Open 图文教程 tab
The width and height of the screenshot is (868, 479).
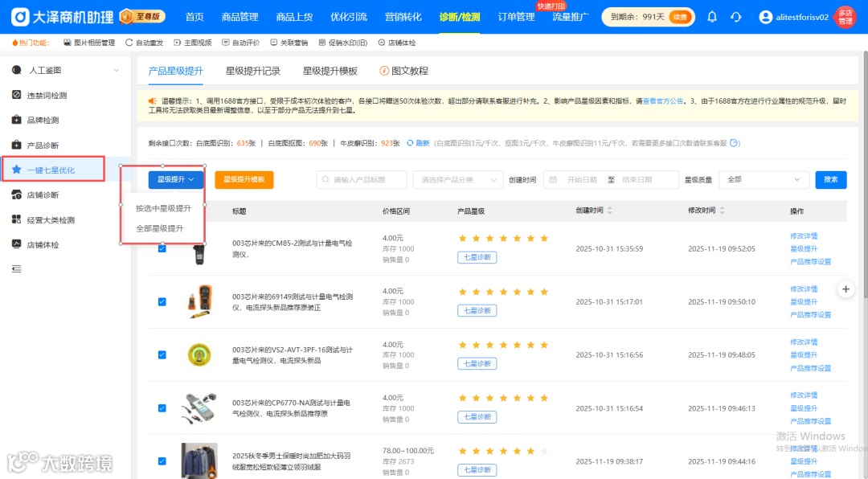click(x=404, y=71)
